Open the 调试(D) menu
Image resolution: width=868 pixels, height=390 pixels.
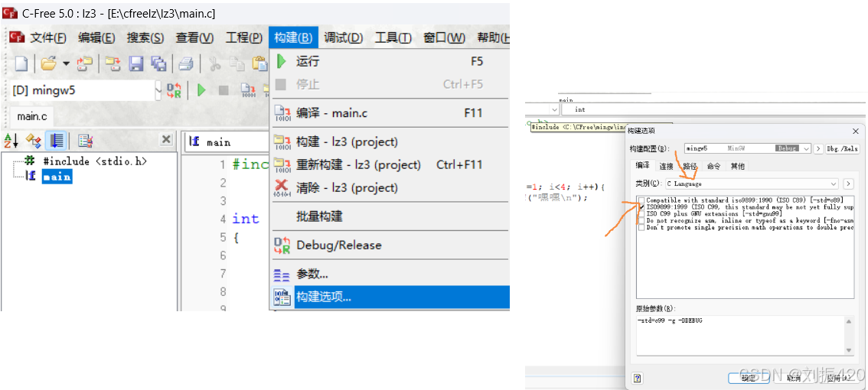[343, 38]
